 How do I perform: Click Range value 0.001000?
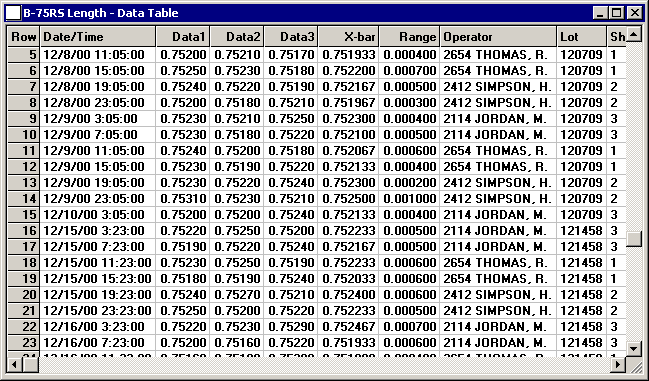coord(409,199)
